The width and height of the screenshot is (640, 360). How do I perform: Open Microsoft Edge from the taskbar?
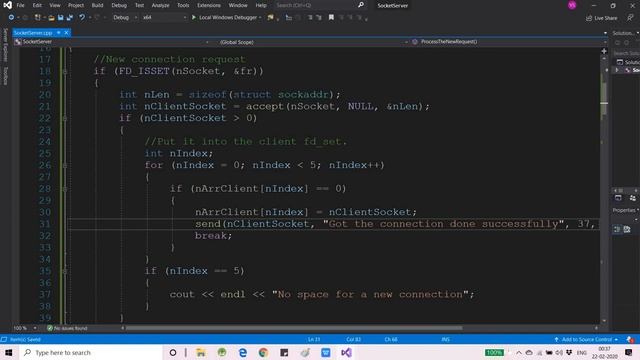coord(242,353)
